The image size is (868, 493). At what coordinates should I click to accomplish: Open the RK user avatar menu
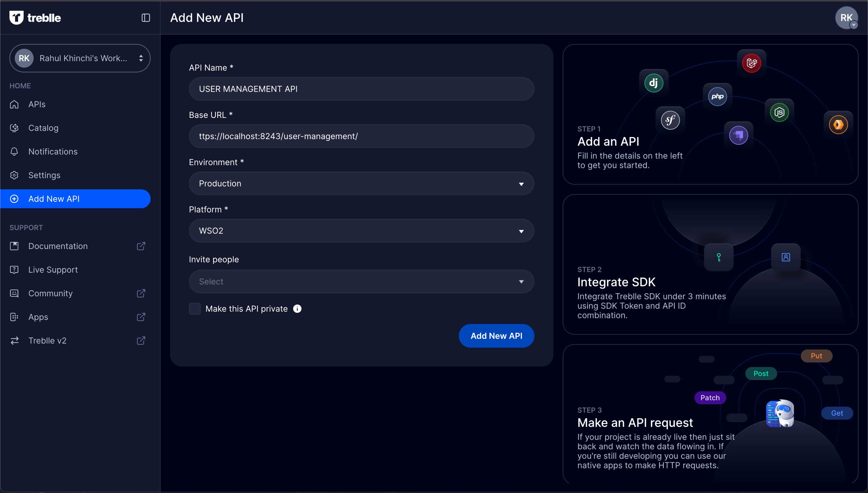pos(846,18)
